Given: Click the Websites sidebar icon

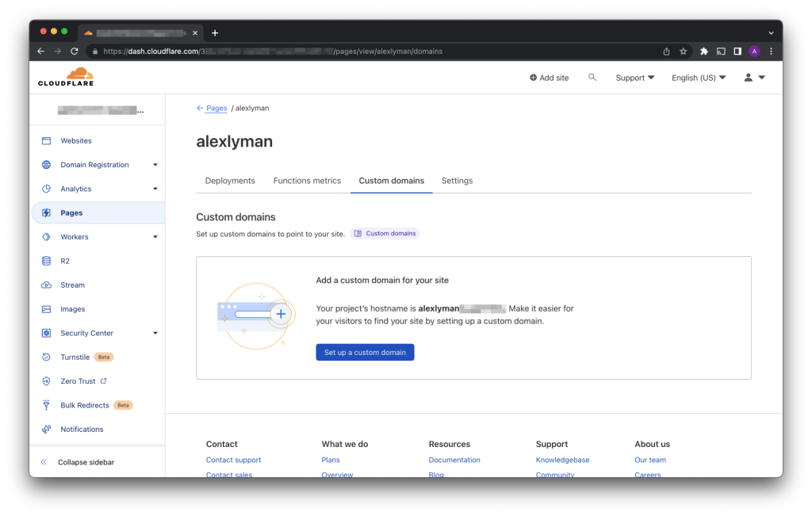Looking at the screenshot, I should (46, 141).
